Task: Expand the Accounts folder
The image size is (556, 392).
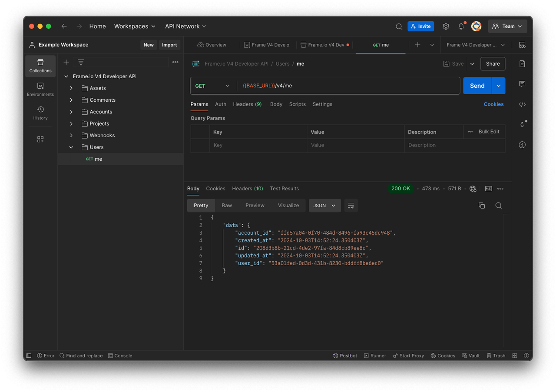Action: pos(71,112)
